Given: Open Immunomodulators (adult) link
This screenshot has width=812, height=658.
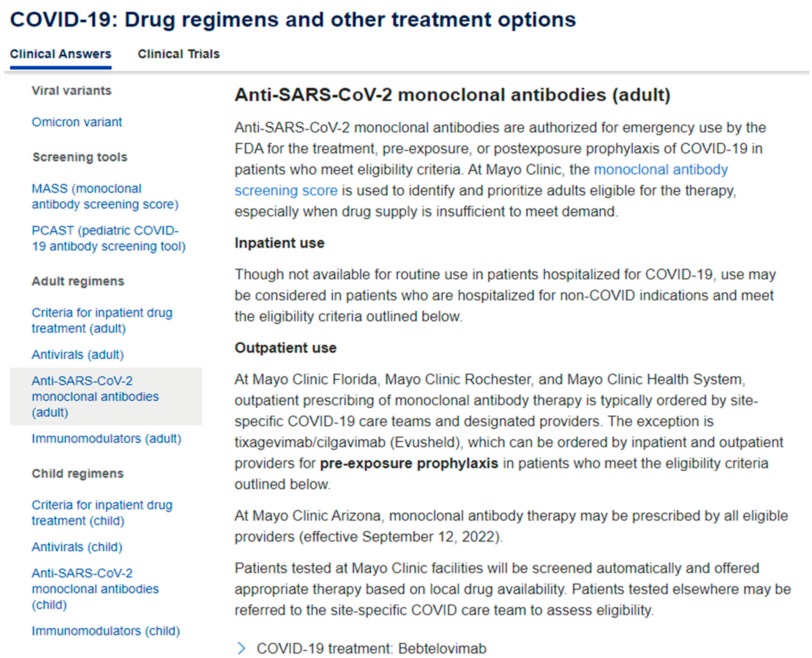Looking at the screenshot, I should (107, 439).
